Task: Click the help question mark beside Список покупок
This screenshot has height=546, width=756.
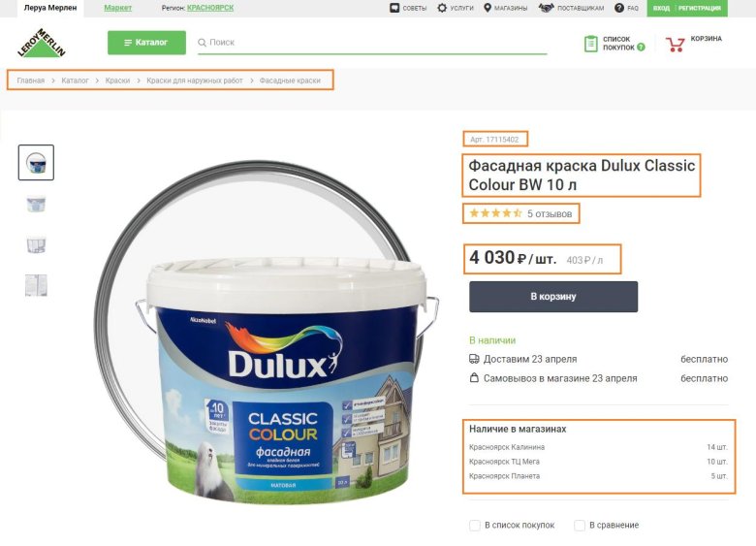Action: (x=641, y=48)
